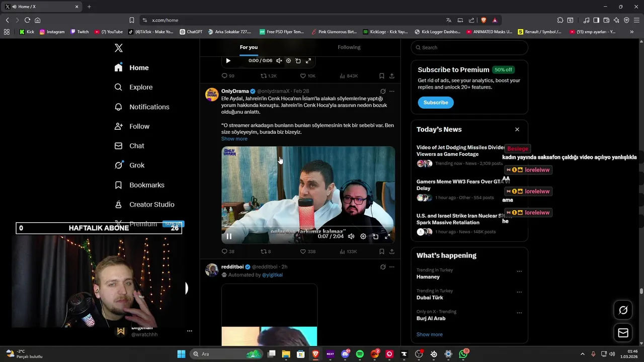This screenshot has height=362, width=644.
Task: Expand top video to fullscreen
Action: point(308,61)
